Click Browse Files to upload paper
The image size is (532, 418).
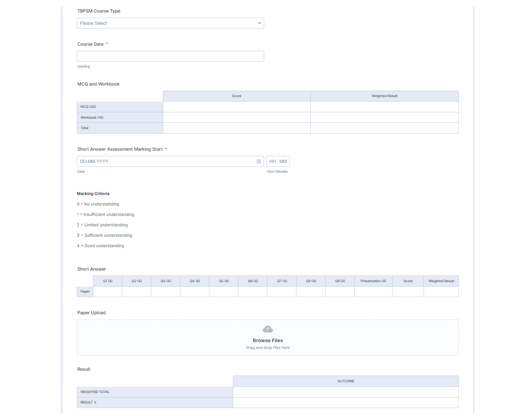[x=268, y=341]
